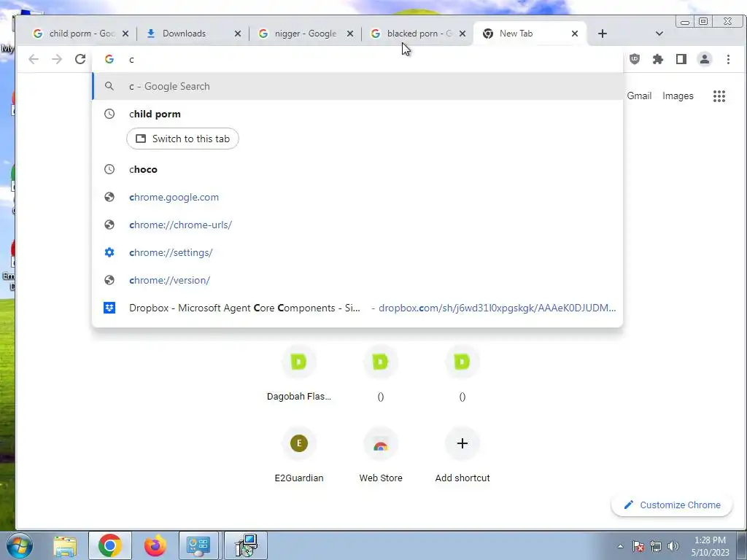Open the Action Center flag in tray

[x=638, y=546]
